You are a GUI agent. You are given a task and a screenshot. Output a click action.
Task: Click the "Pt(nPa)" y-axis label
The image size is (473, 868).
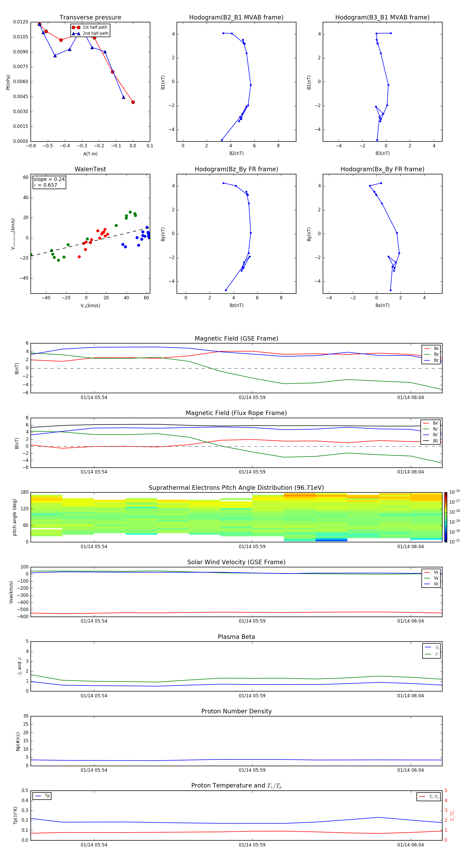pyautogui.click(x=8, y=82)
